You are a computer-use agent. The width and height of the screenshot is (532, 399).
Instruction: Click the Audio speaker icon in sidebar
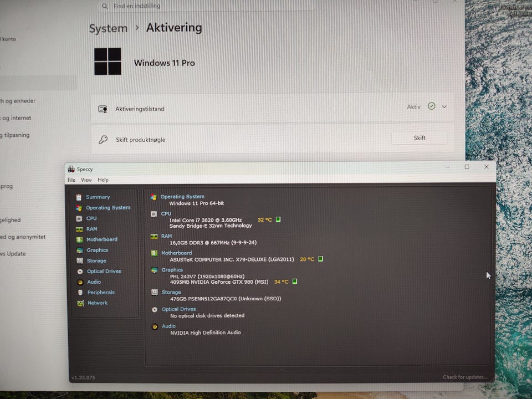pyautogui.click(x=80, y=282)
